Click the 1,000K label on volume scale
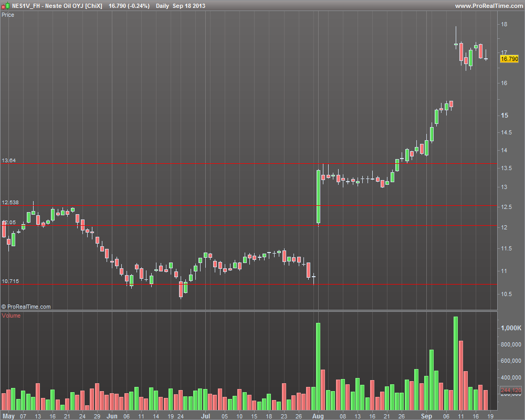Viewport: 525px width, 420px height. 511,328
